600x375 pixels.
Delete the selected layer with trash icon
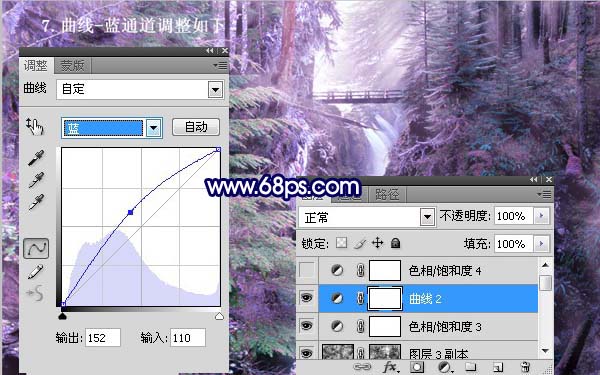(x=526, y=367)
